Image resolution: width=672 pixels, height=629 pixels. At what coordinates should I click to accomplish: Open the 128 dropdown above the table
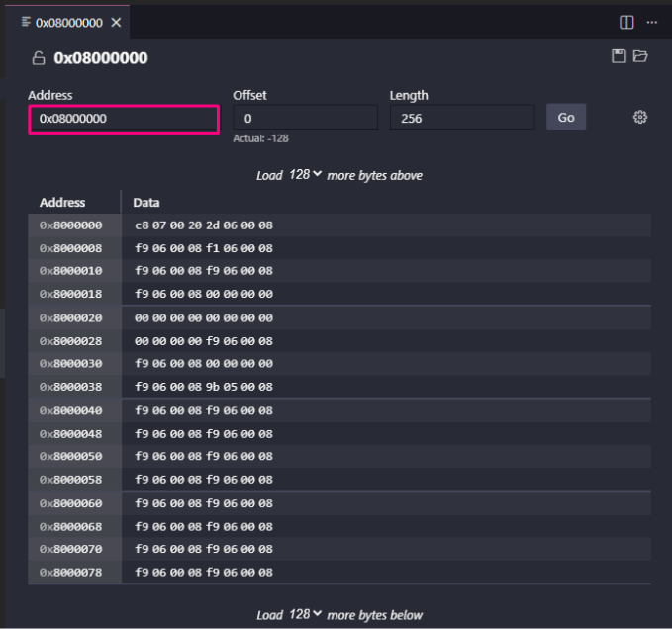(x=305, y=175)
